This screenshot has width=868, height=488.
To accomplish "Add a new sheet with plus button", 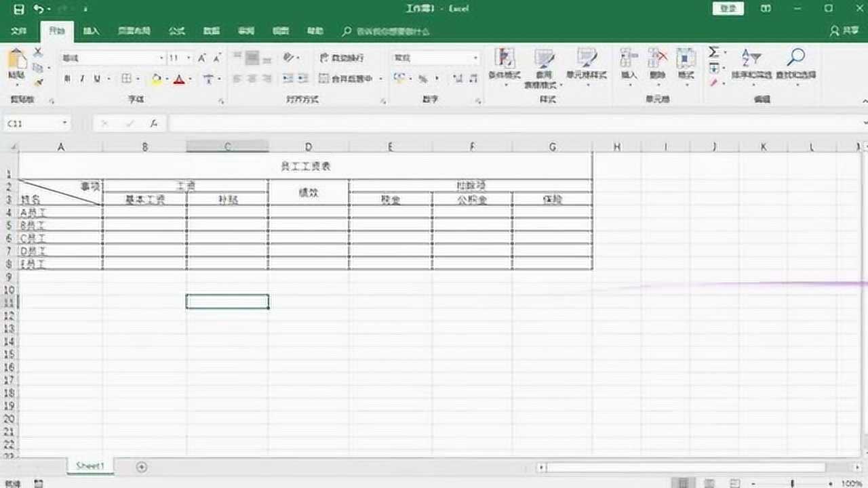I will click(x=142, y=466).
